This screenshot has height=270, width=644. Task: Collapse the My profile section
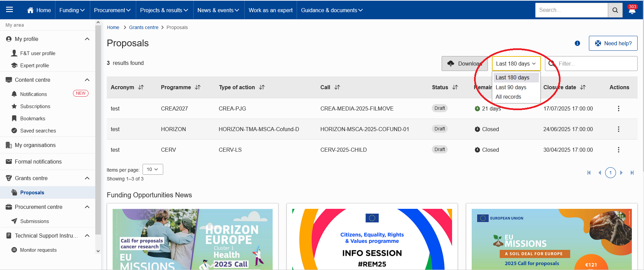pyautogui.click(x=87, y=39)
